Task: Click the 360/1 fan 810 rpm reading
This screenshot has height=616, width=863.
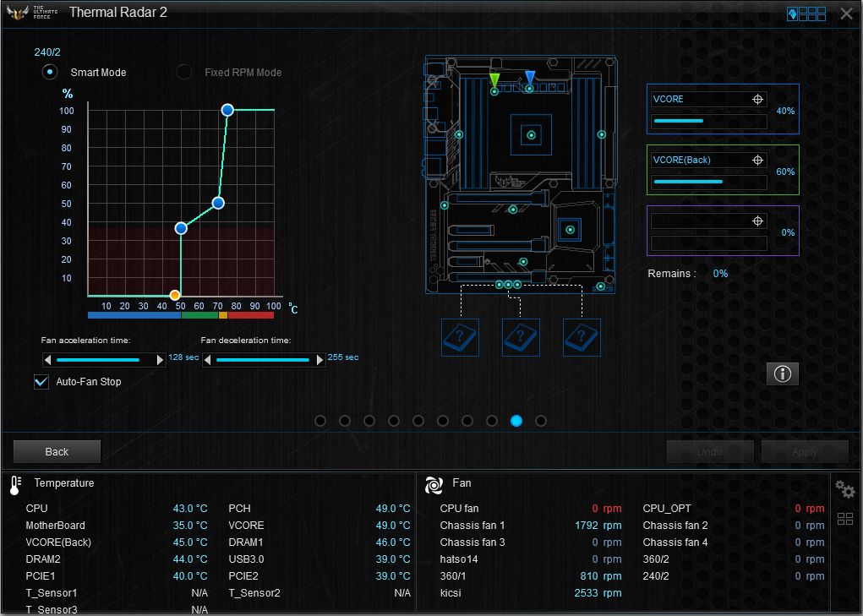Action: point(600,576)
